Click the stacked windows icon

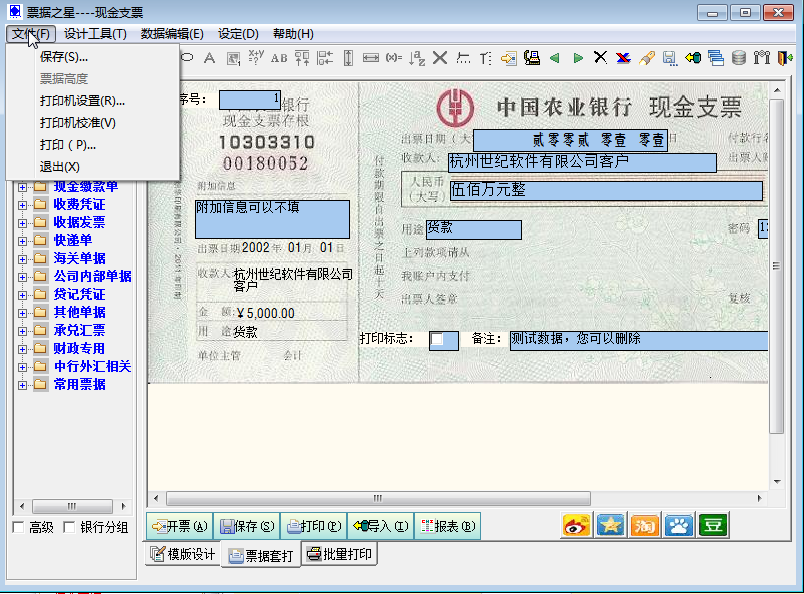pyautogui.click(x=715, y=58)
